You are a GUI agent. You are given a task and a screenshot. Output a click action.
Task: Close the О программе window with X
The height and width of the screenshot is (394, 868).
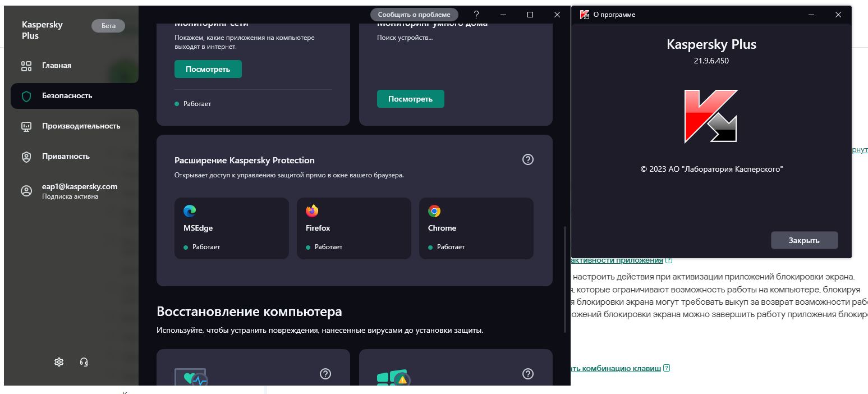coord(838,15)
